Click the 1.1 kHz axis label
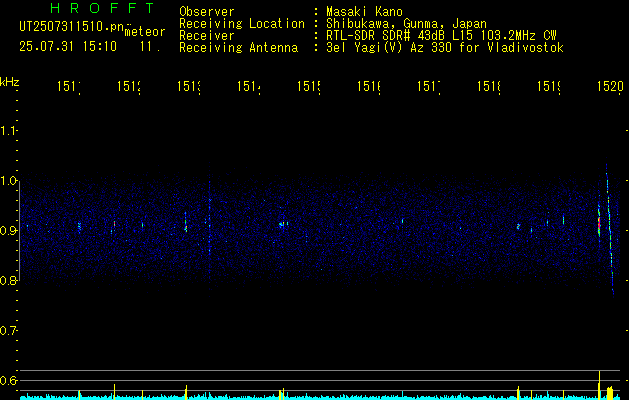Viewport: 629px width, 400px height. (x=8, y=130)
